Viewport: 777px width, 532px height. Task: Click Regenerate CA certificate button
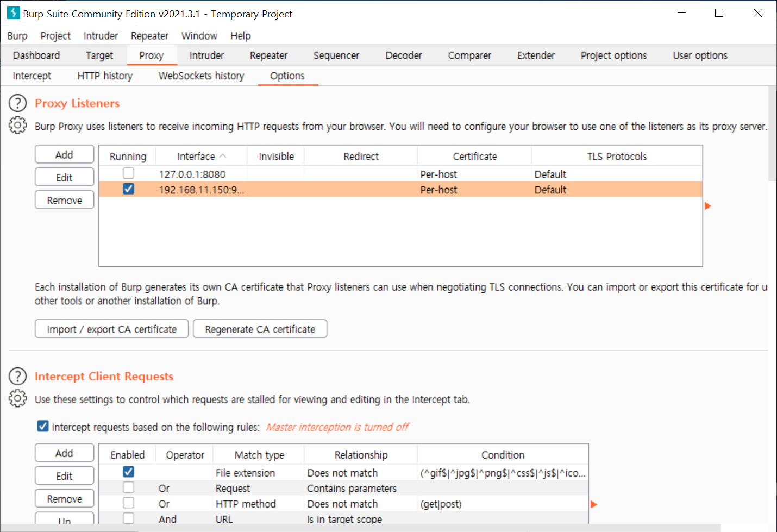tap(260, 329)
